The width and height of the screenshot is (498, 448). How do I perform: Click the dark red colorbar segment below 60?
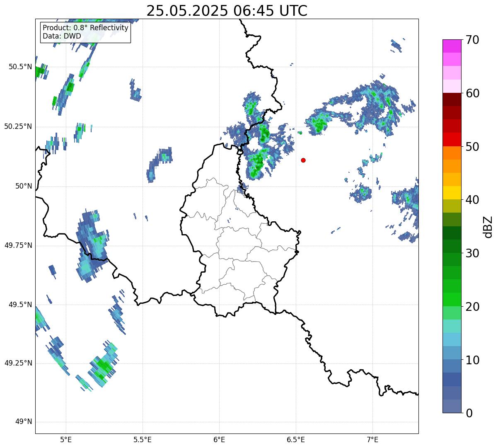point(452,99)
